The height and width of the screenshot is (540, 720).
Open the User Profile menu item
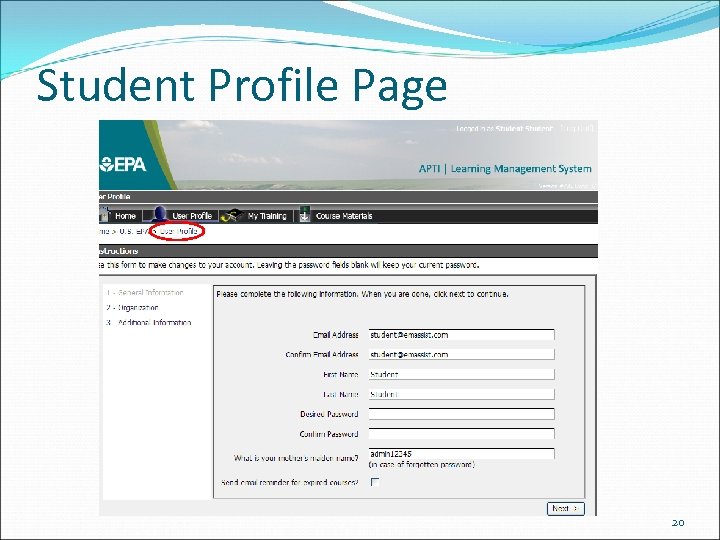pos(192,216)
